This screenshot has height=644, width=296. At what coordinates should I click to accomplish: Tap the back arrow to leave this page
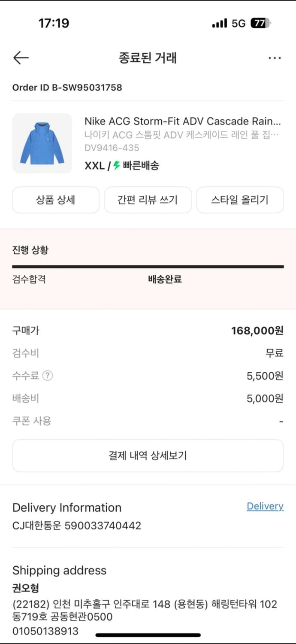point(21,58)
